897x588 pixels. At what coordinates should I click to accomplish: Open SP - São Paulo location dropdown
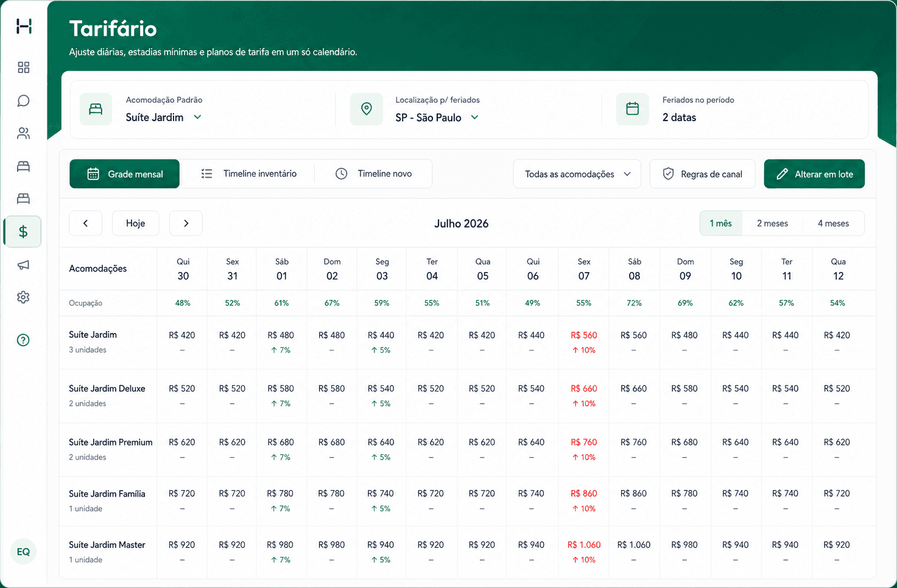437,117
